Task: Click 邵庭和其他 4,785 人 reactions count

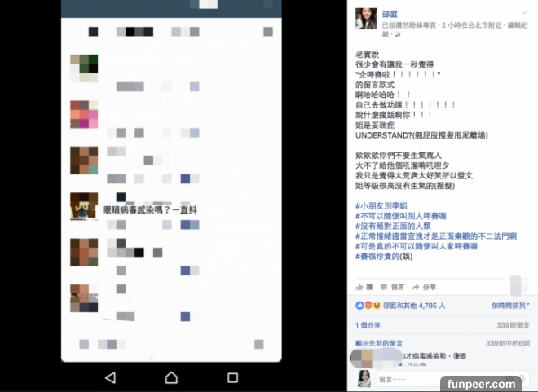Action: (414, 306)
